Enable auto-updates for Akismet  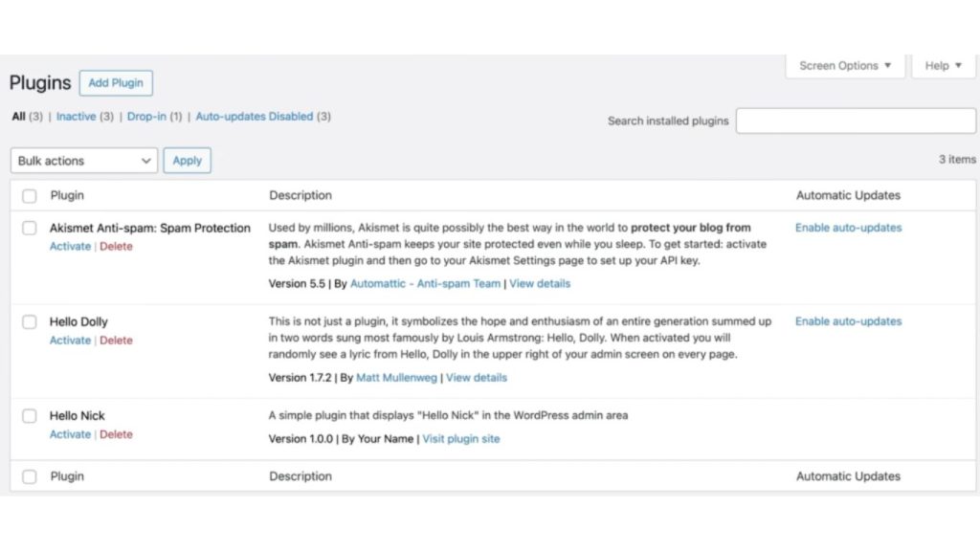coord(848,228)
